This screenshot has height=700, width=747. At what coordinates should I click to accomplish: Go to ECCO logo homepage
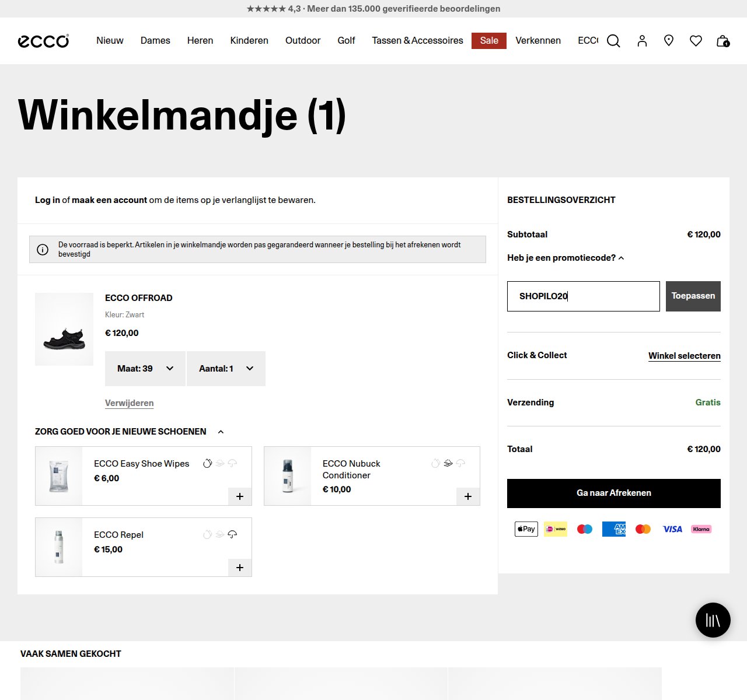(43, 41)
